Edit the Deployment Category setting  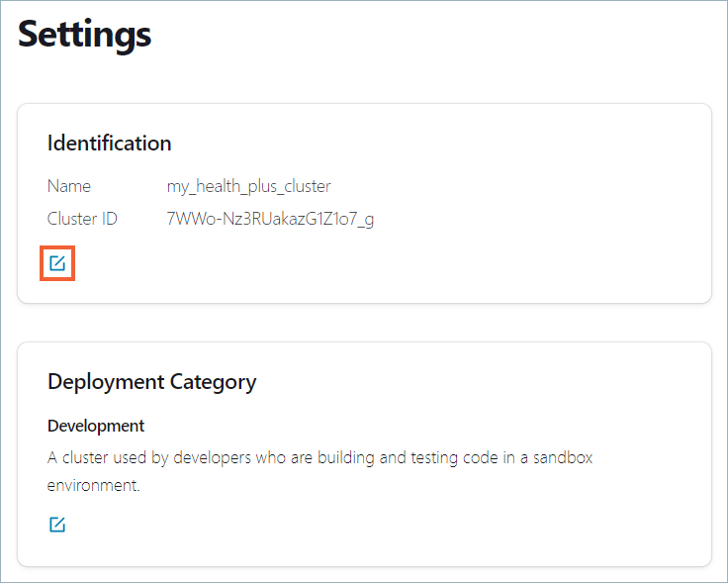57,525
